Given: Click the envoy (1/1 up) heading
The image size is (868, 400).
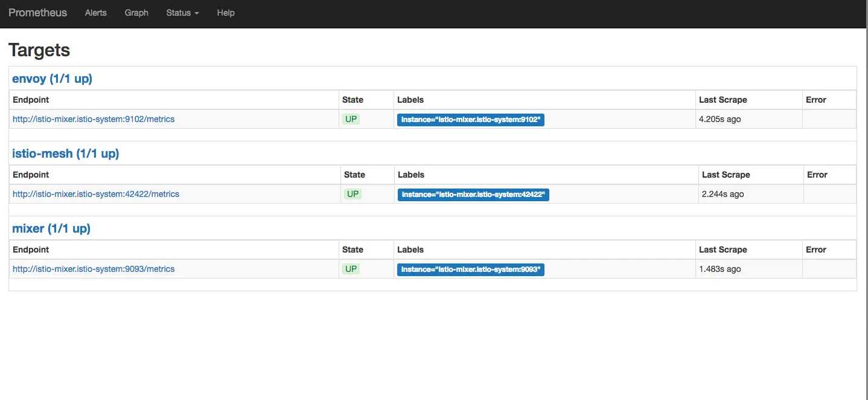Looking at the screenshot, I should 52,79.
